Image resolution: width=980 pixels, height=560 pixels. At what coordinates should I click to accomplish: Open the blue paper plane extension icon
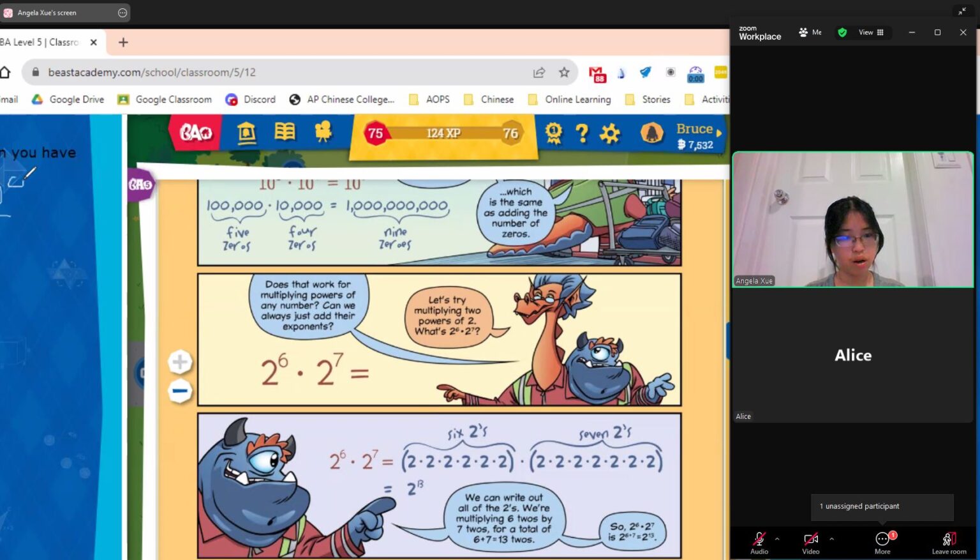point(645,72)
